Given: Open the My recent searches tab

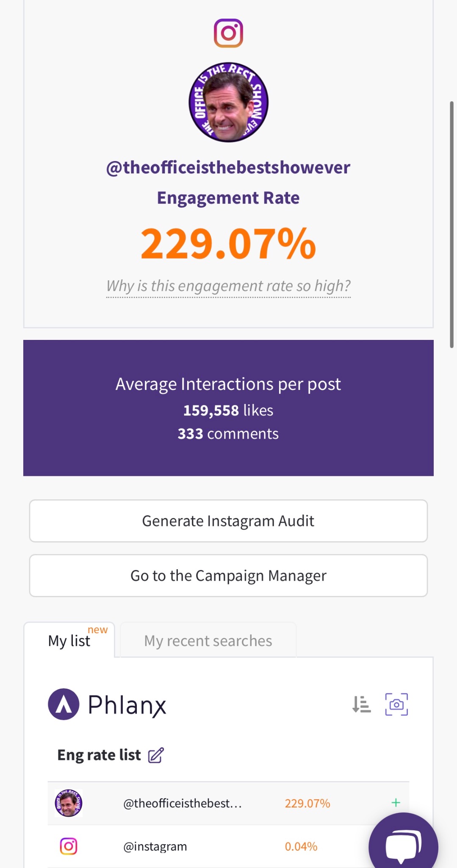Looking at the screenshot, I should (208, 640).
